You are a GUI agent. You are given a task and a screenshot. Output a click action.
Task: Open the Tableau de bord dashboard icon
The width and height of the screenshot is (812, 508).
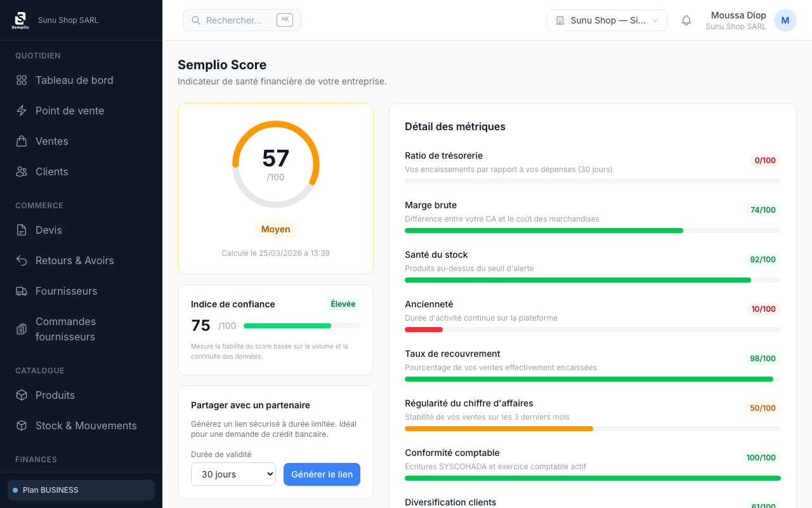click(21, 80)
